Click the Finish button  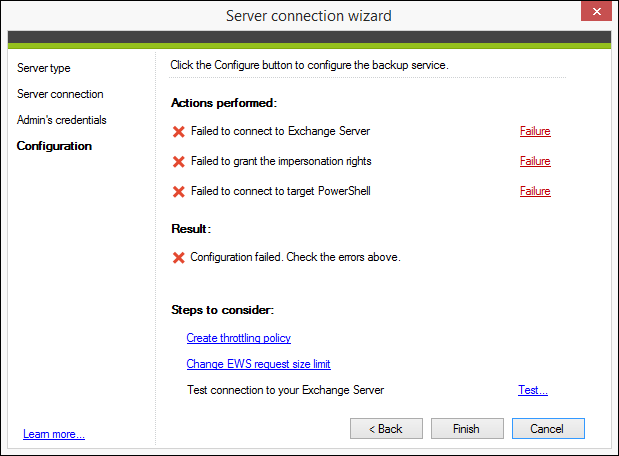tap(467, 428)
